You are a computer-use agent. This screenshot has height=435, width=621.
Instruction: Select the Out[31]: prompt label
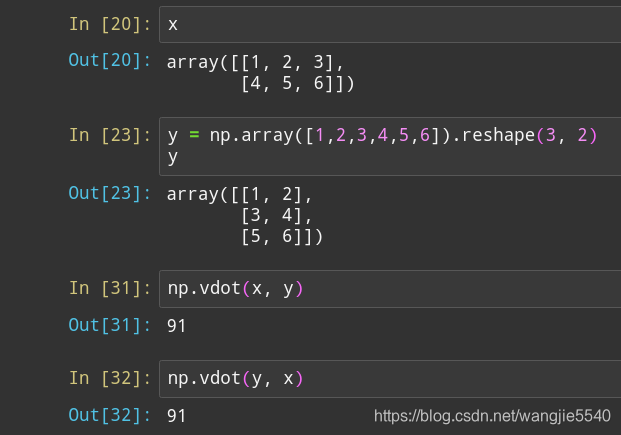coord(110,325)
